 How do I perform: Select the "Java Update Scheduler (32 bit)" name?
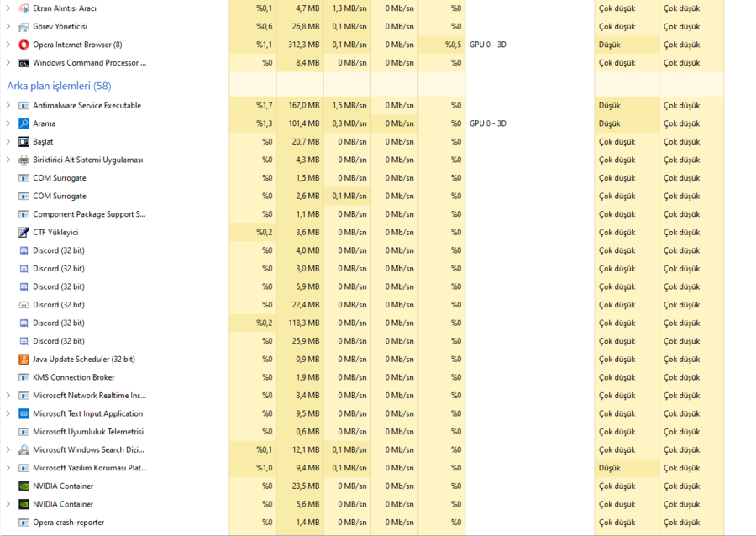tap(84, 359)
